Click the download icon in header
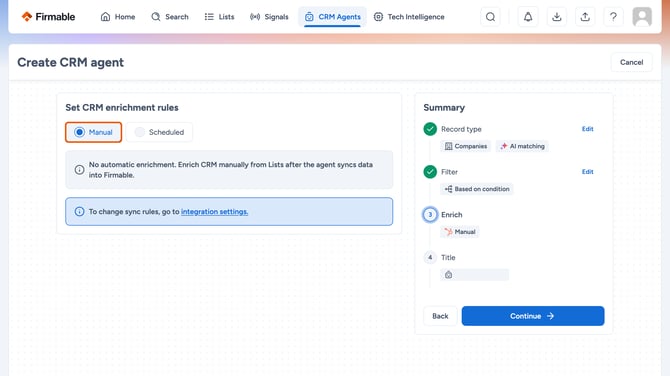 556,17
